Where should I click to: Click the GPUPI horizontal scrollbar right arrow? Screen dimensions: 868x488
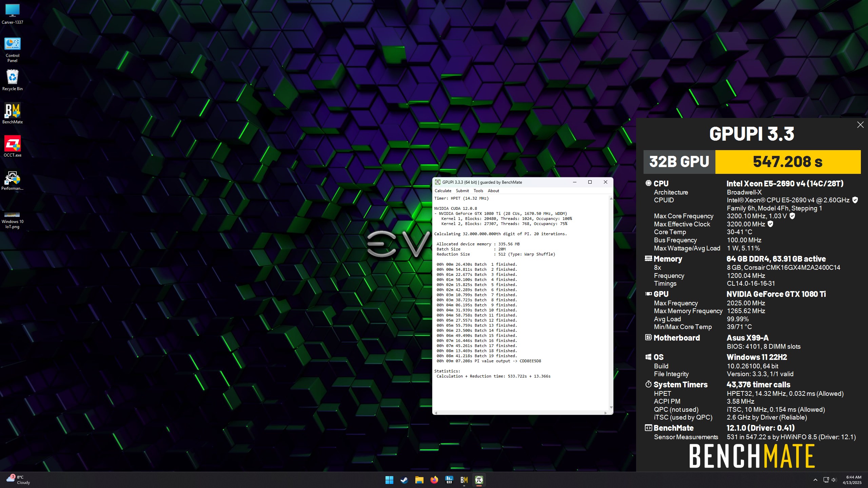point(606,413)
